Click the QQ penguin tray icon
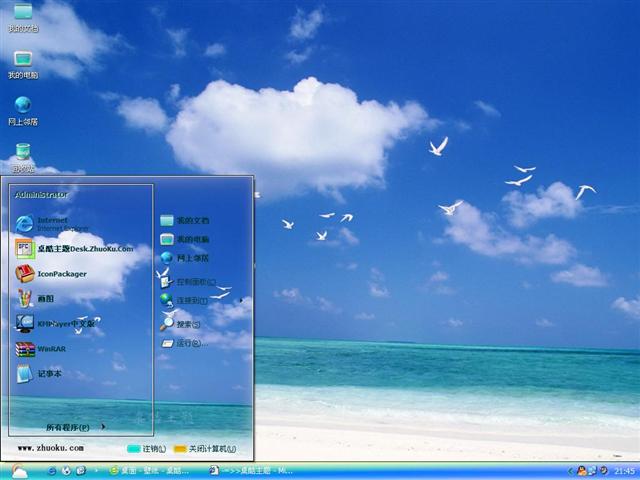This screenshot has width=640, height=480. pyautogui.click(x=580, y=470)
